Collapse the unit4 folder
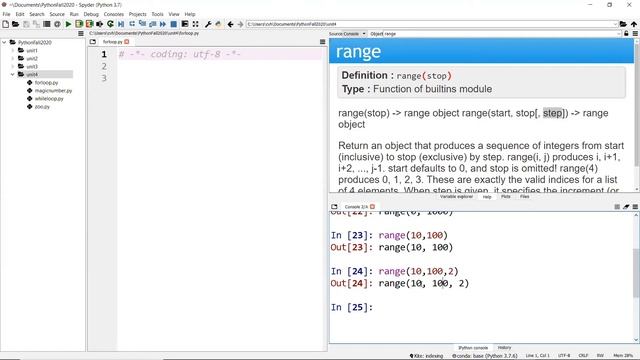This screenshot has height=360, width=640. (x=13, y=74)
